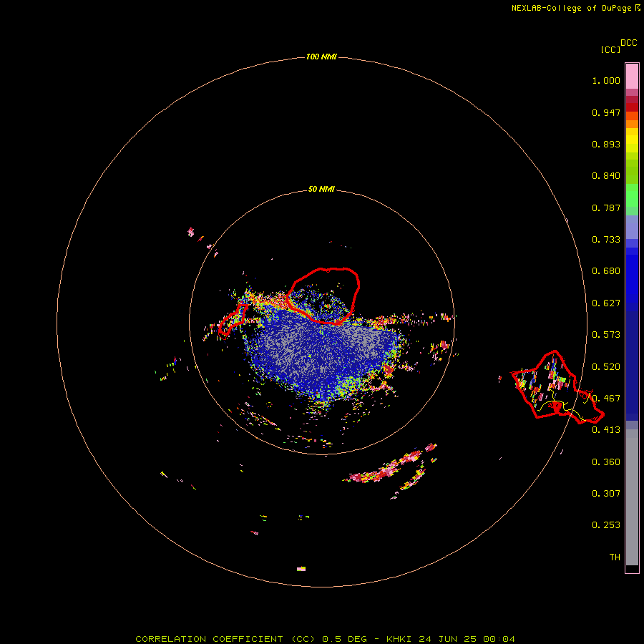Click the 0.520 color scale value

pyautogui.click(x=606, y=367)
